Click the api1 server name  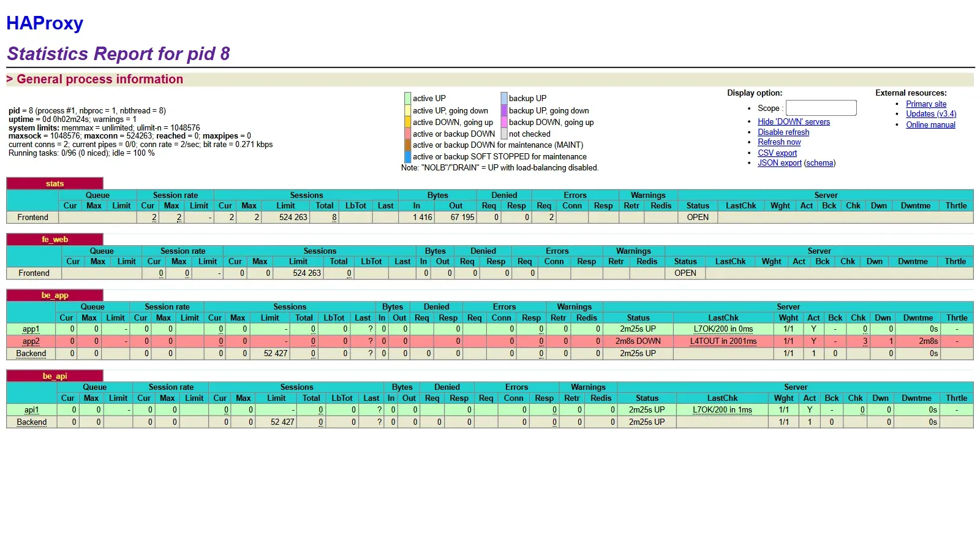point(31,409)
